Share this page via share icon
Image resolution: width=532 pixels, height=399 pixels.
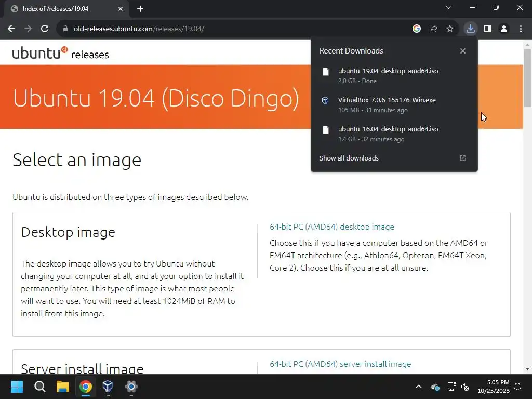[433, 29]
